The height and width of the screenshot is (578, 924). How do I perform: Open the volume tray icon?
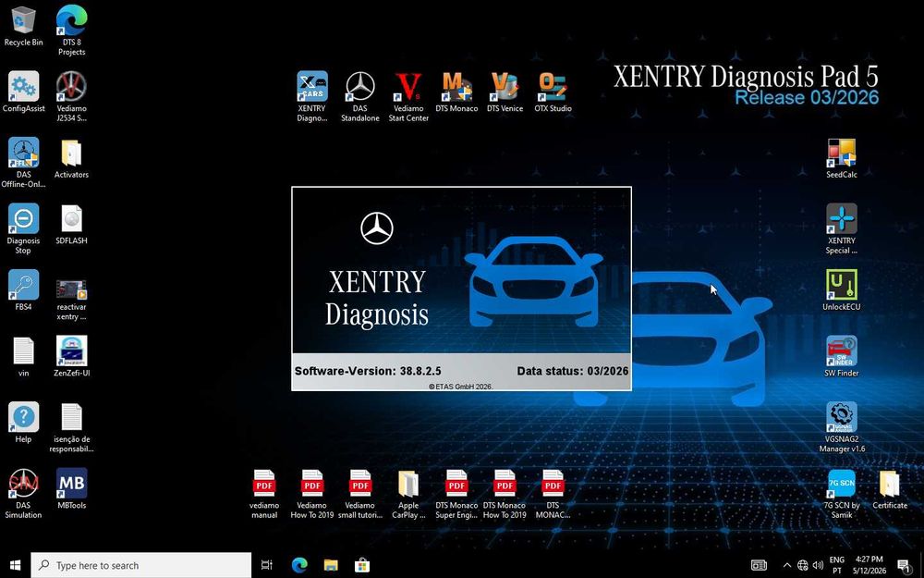[818, 565]
